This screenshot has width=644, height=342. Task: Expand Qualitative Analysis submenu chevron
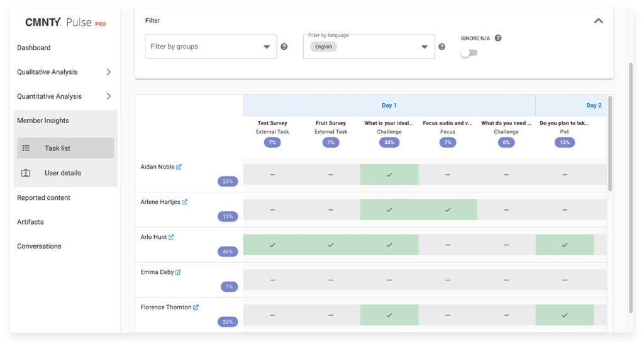point(108,72)
